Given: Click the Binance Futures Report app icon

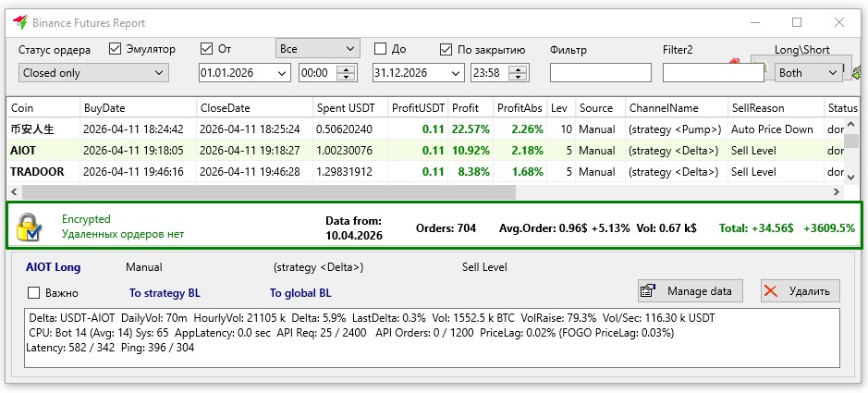Looking at the screenshot, I should pyautogui.click(x=19, y=22).
